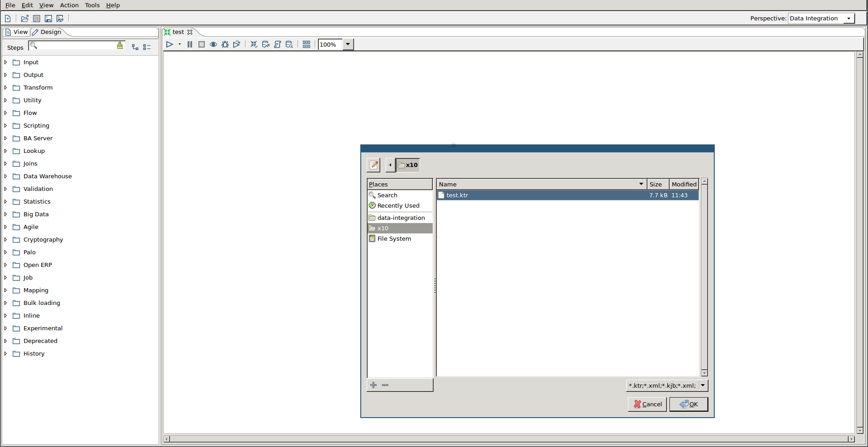Expand the Transform steps folder

tap(5, 88)
